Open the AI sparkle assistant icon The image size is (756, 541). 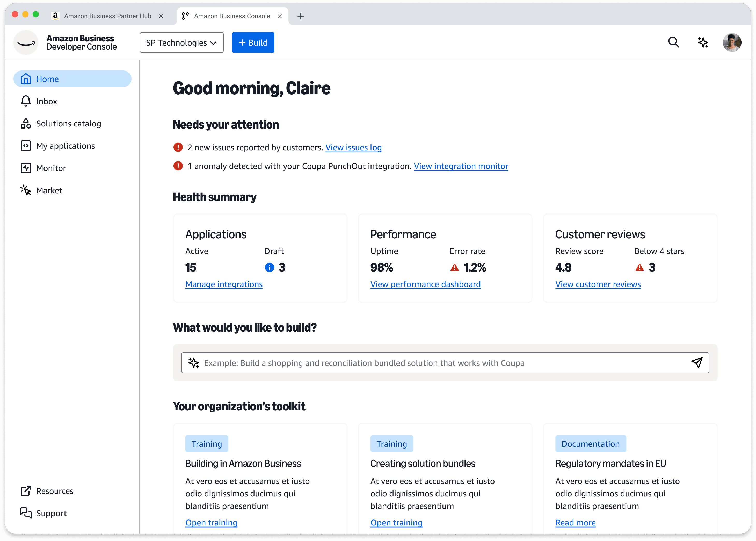click(x=703, y=42)
